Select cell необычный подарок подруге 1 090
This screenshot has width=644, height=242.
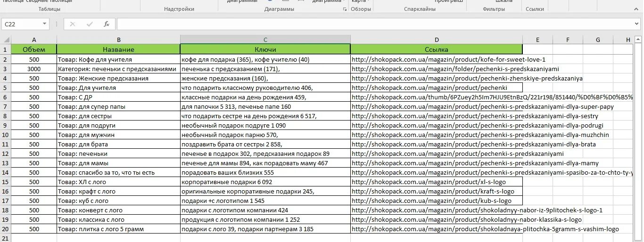(x=265, y=125)
